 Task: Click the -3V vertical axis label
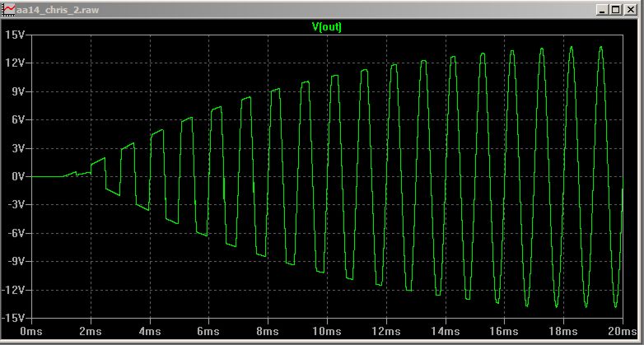pyautogui.click(x=16, y=205)
